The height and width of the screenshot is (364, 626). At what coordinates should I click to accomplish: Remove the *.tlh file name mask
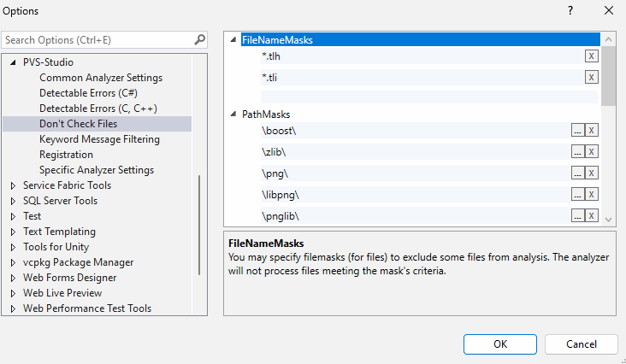click(x=591, y=56)
